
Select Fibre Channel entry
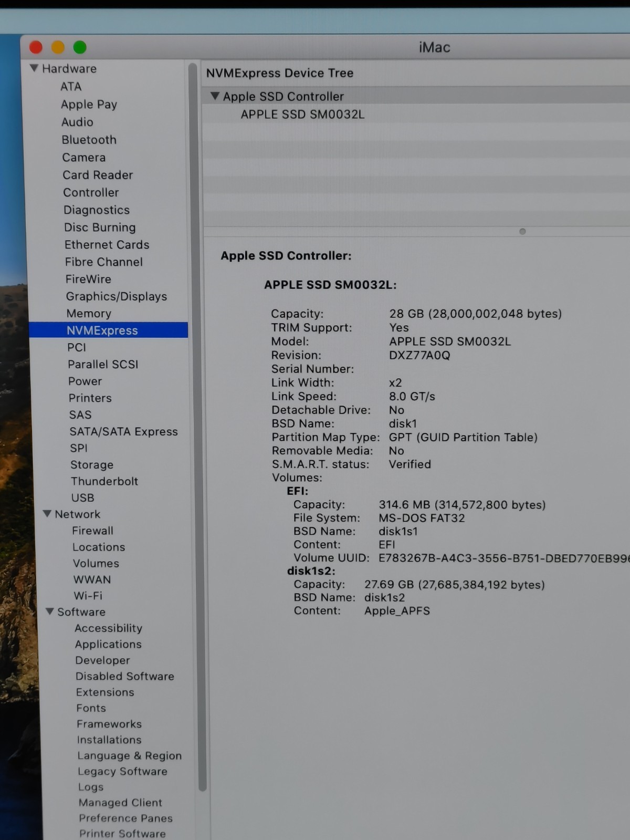(x=103, y=262)
